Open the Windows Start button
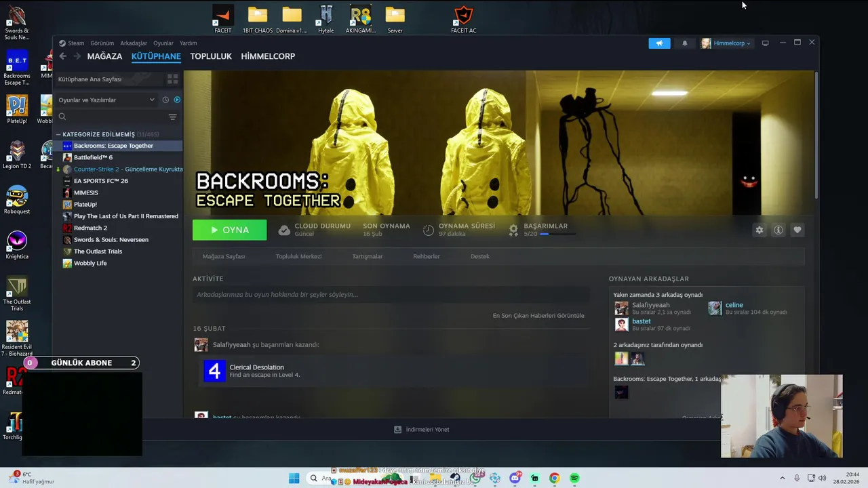This screenshot has height=488, width=868. tap(294, 479)
